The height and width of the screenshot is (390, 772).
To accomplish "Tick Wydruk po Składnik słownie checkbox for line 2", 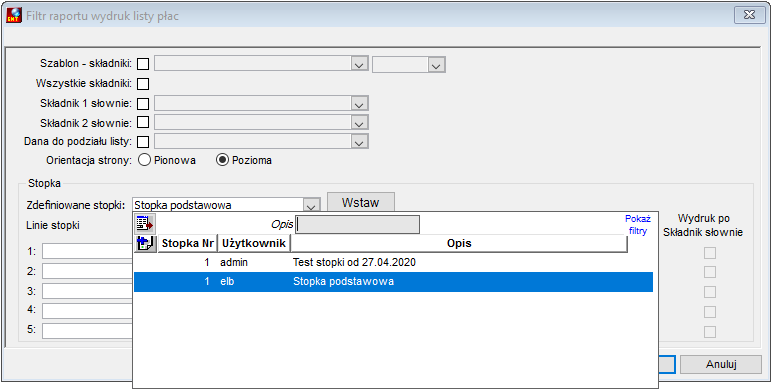I will [709, 273].
